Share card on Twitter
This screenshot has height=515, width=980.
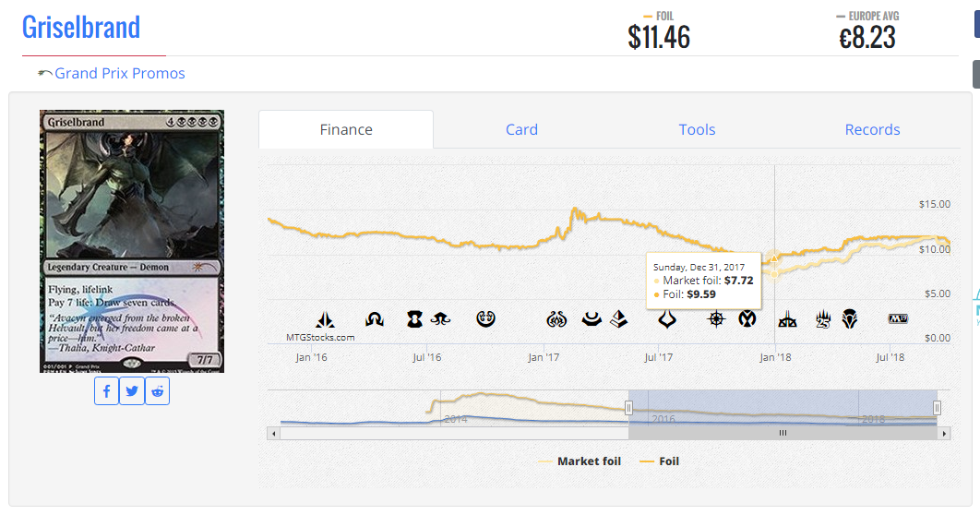(132, 391)
